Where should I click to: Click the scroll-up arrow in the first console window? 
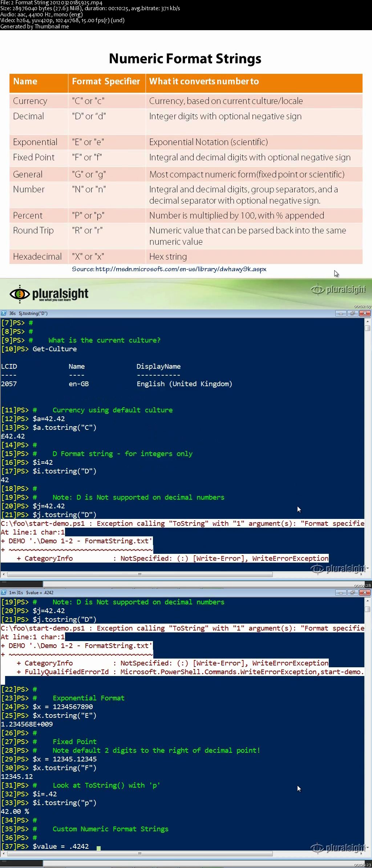pos(368,321)
